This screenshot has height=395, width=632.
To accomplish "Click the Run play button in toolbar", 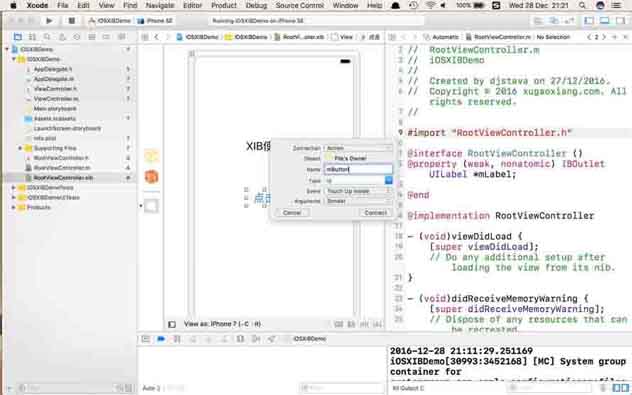I will click(49, 21).
